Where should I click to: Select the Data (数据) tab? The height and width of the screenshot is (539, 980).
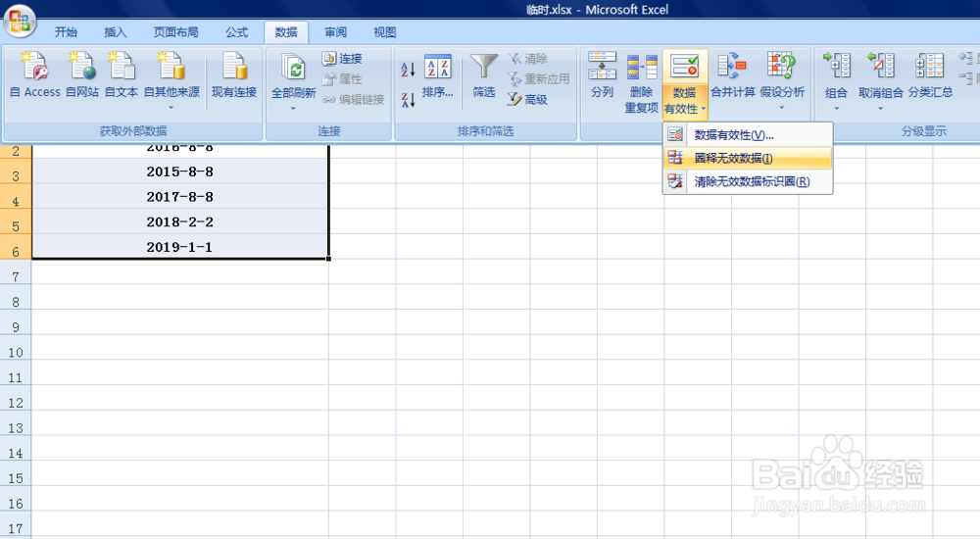coord(286,32)
